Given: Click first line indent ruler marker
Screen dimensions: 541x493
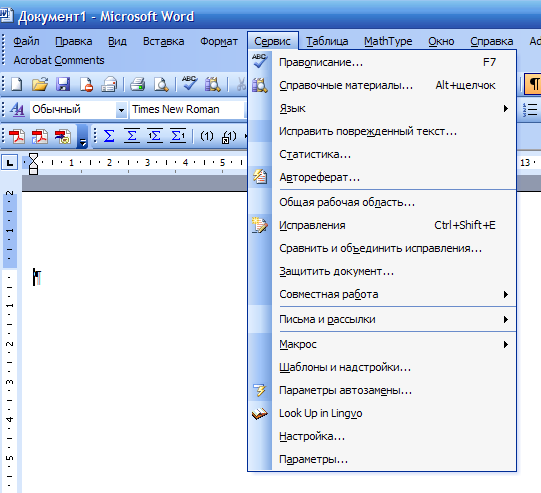Looking at the screenshot, I should tap(33, 157).
